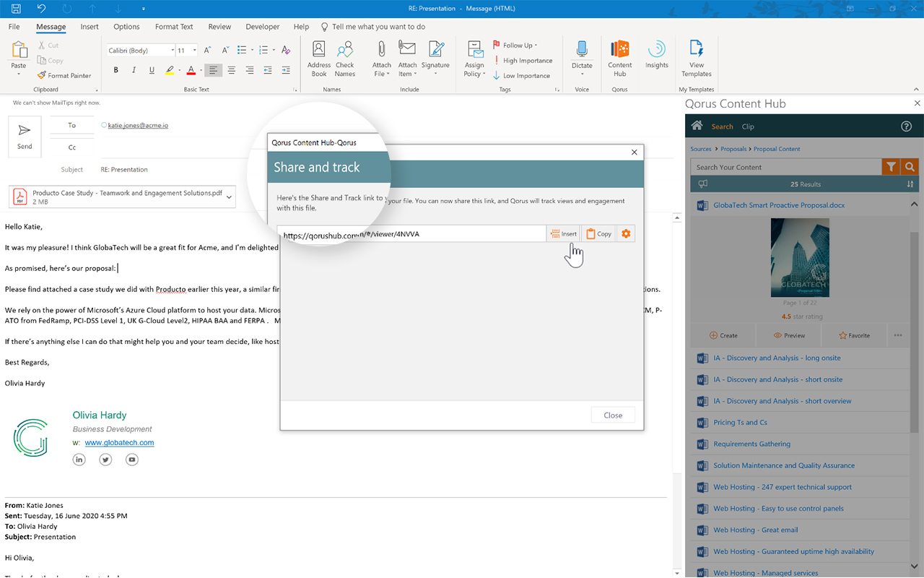Open link settings gear in Share and track dialog
The height and width of the screenshot is (578, 924).
point(626,233)
